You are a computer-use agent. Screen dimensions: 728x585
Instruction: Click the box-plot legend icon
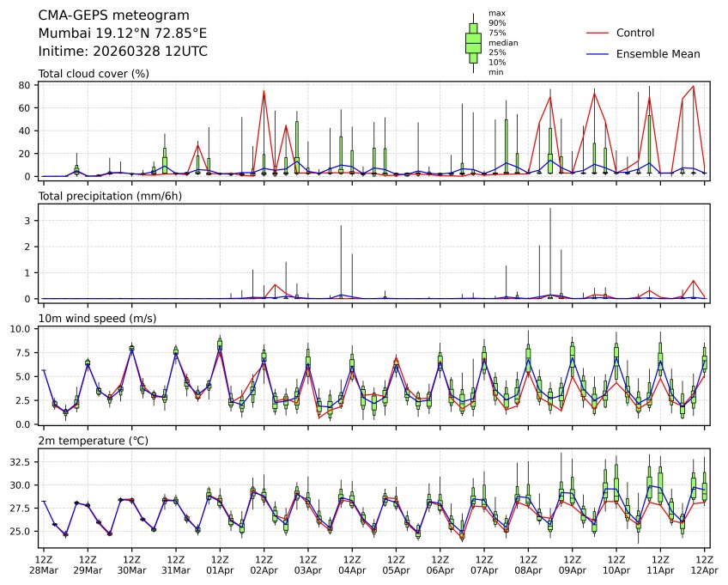(x=472, y=42)
